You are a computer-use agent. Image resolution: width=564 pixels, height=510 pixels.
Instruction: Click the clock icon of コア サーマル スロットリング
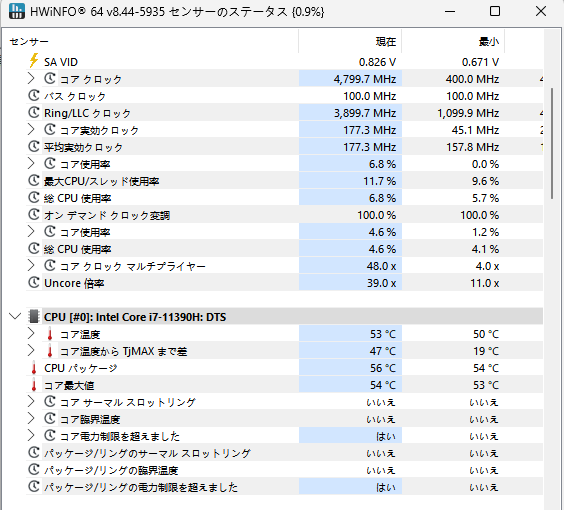point(50,401)
